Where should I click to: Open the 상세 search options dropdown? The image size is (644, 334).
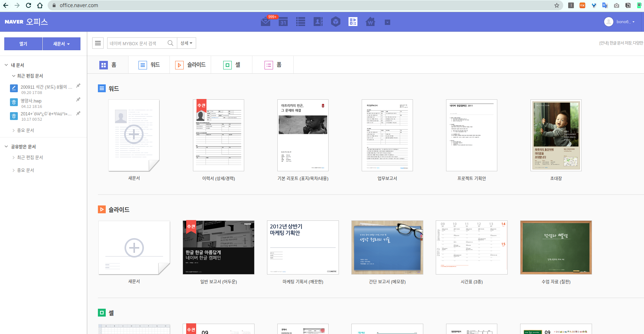coord(186,43)
